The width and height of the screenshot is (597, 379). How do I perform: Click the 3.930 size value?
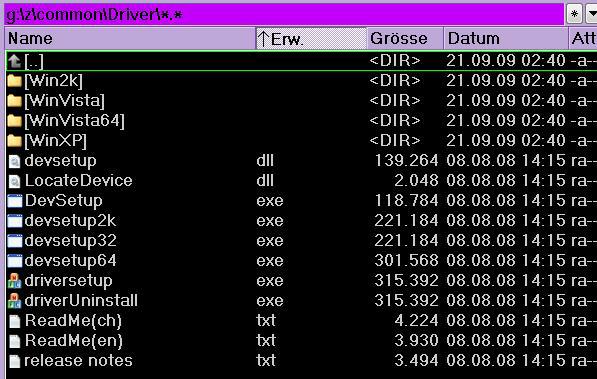tap(416, 341)
